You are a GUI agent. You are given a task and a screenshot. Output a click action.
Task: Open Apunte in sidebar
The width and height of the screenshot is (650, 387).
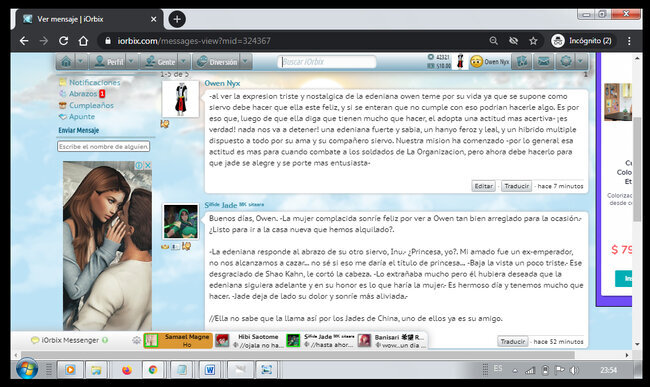(x=82, y=116)
